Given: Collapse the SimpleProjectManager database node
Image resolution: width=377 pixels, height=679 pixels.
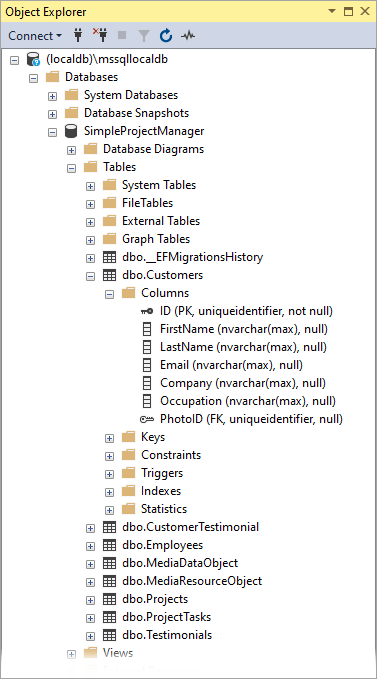Looking at the screenshot, I should click(x=52, y=132).
